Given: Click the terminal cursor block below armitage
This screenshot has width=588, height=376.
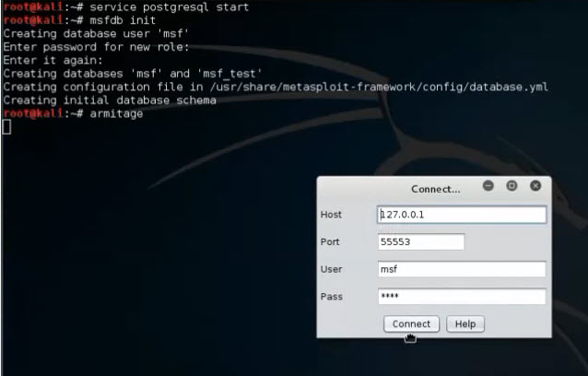Looking at the screenshot, I should [x=6, y=126].
